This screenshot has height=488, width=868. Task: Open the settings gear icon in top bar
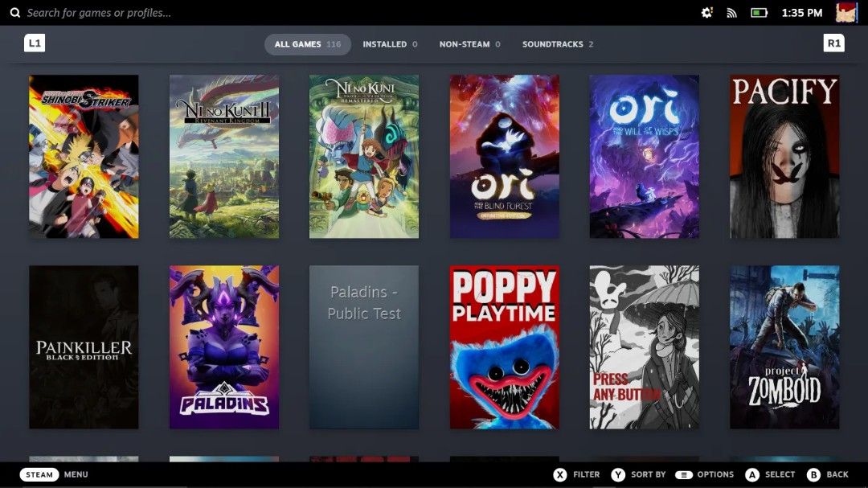(707, 12)
